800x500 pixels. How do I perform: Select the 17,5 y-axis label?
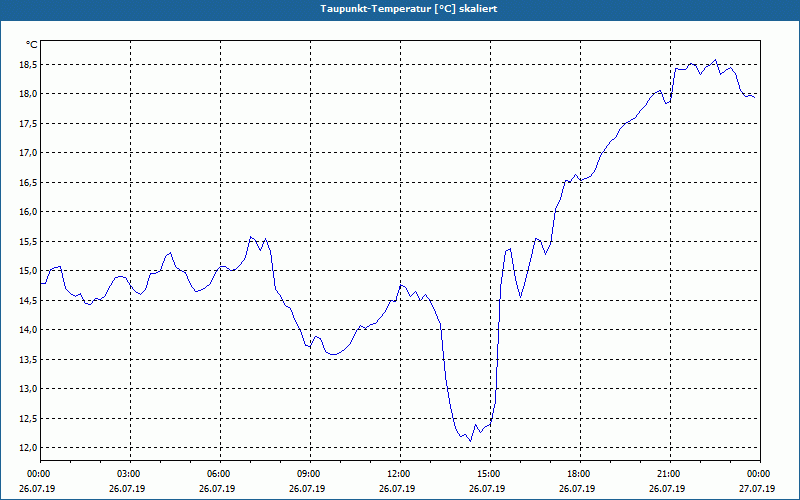[x=29, y=123]
